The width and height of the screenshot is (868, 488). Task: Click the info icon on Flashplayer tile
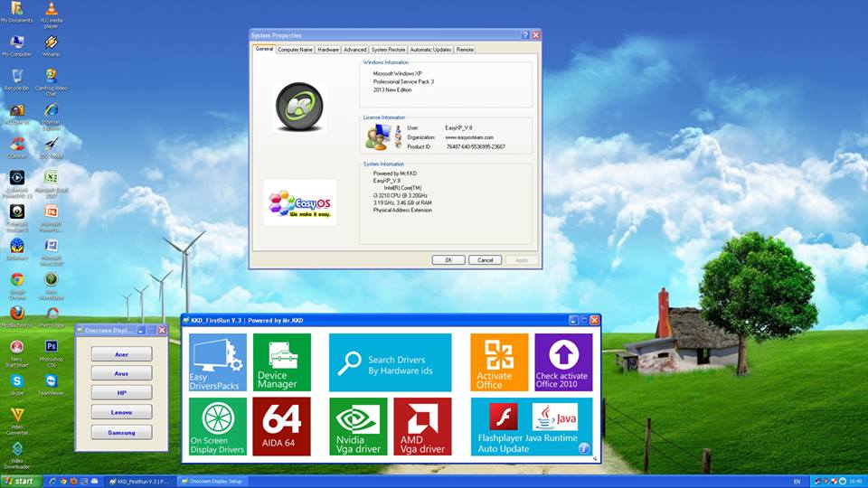[584, 448]
